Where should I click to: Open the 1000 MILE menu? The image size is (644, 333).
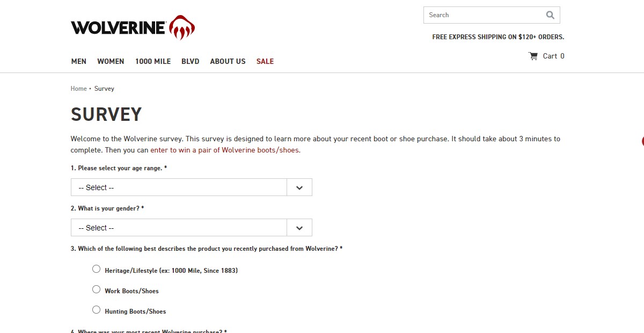pos(153,61)
